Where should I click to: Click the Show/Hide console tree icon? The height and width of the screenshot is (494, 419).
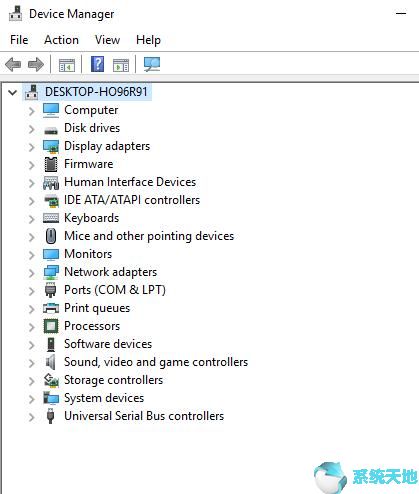click(67, 65)
